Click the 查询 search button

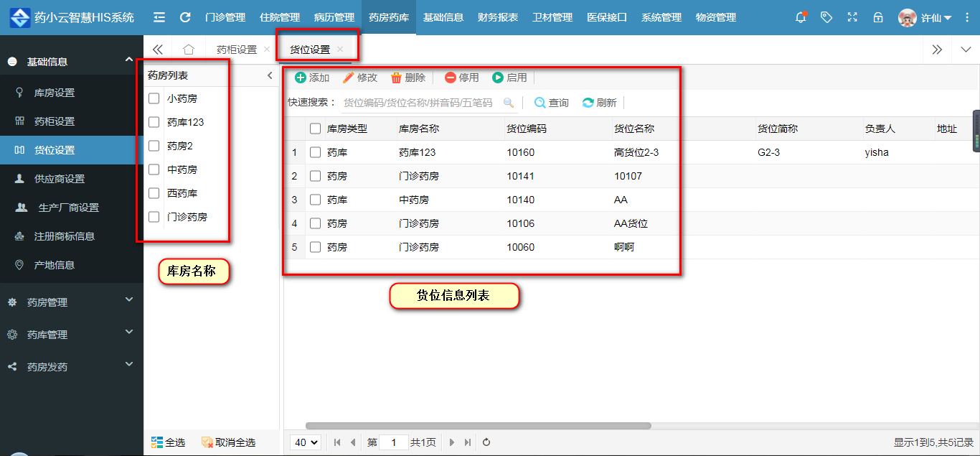click(552, 103)
